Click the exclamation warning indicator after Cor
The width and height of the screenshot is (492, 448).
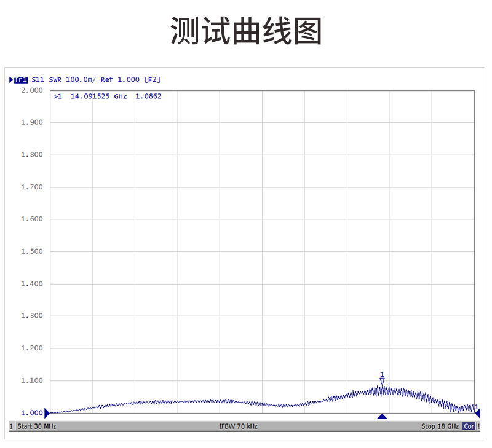coord(478,426)
